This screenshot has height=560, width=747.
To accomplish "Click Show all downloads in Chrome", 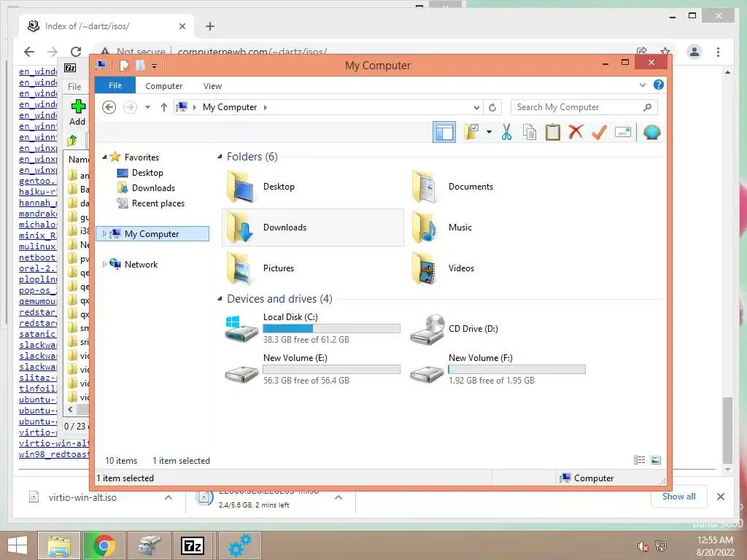I will [678, 497].
